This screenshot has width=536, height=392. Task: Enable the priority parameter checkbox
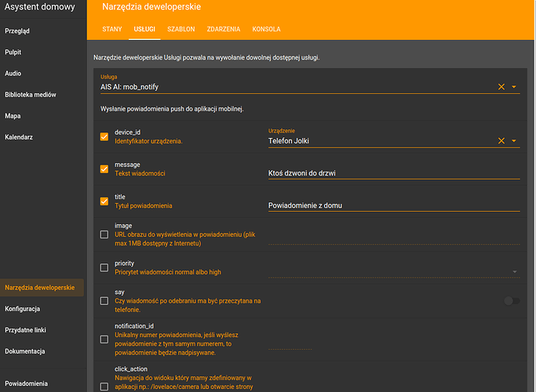click(x=104, y=267)
